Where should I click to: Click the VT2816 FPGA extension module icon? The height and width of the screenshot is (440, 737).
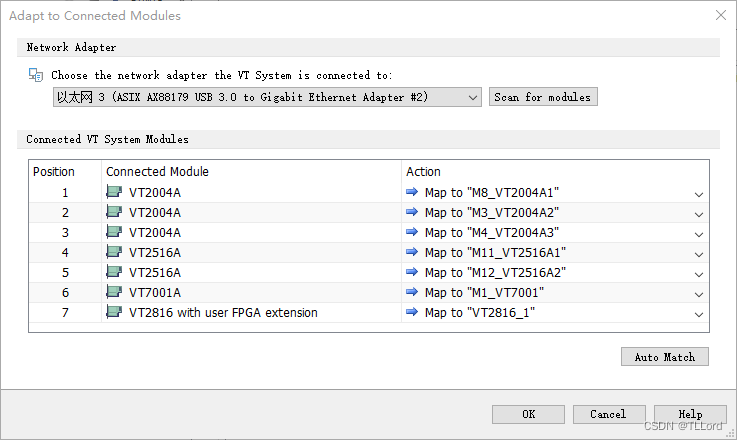[x=114, y=312]
